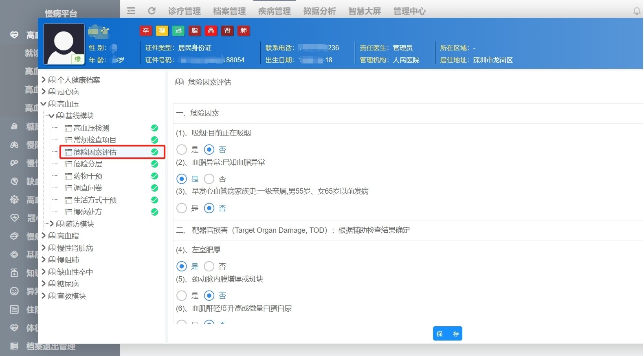Open 慢病处方 in the tree

point(88,212)
